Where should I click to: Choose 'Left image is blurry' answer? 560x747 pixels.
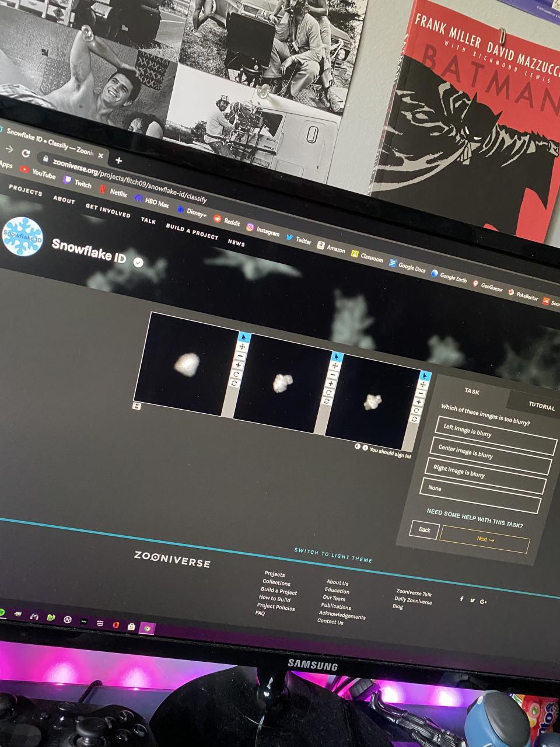496,436
